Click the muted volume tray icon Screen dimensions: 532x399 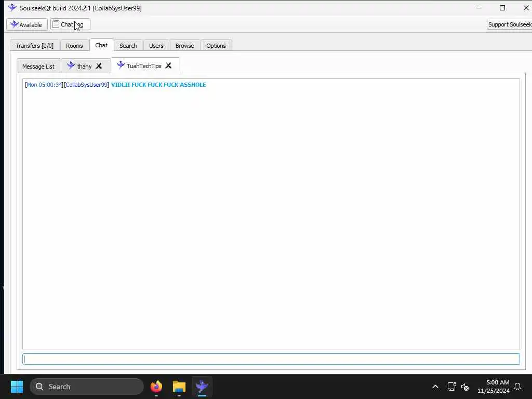pos(465,387)
